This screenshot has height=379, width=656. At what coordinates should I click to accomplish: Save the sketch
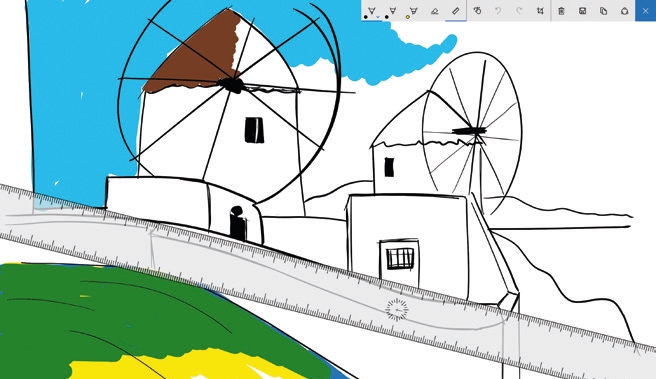click(582, 11)
